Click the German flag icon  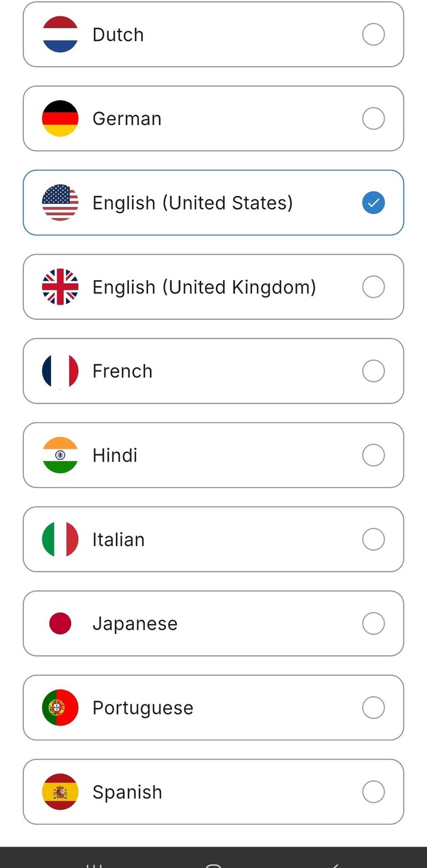click(x=60, y=118)
